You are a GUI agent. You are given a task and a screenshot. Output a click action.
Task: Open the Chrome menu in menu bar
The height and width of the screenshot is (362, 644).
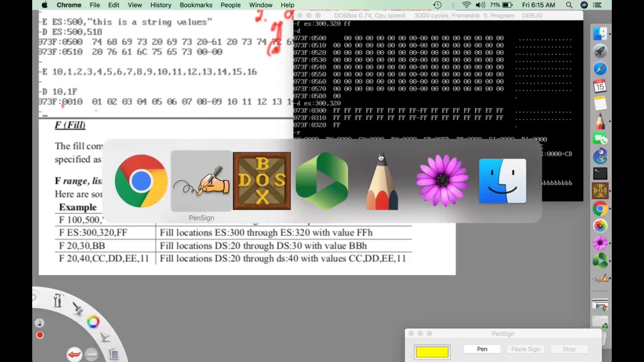[x=69, y=5]
